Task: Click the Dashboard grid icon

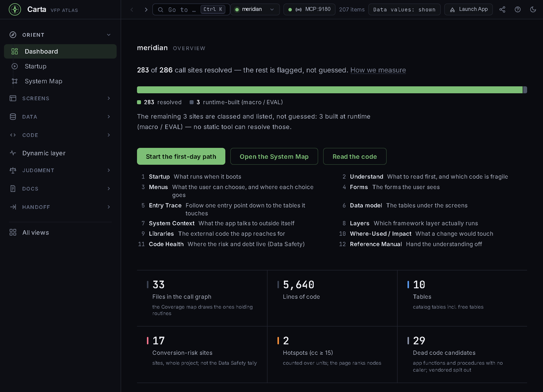Action: 14,51
